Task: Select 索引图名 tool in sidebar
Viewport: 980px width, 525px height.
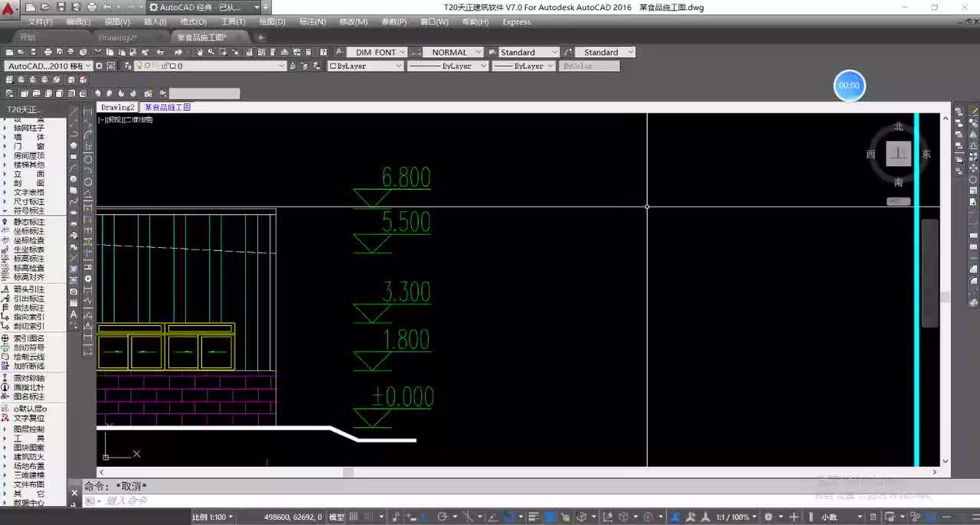Action: tap(28, 338)
